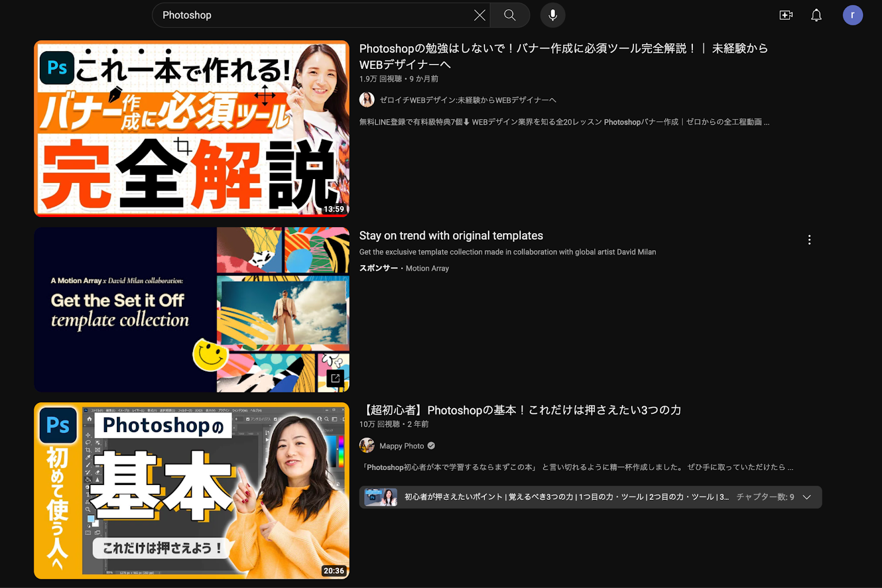Screen dimensions: 882x588
Task: Click the Motion Array sponsor name
Action: (427, 268)
